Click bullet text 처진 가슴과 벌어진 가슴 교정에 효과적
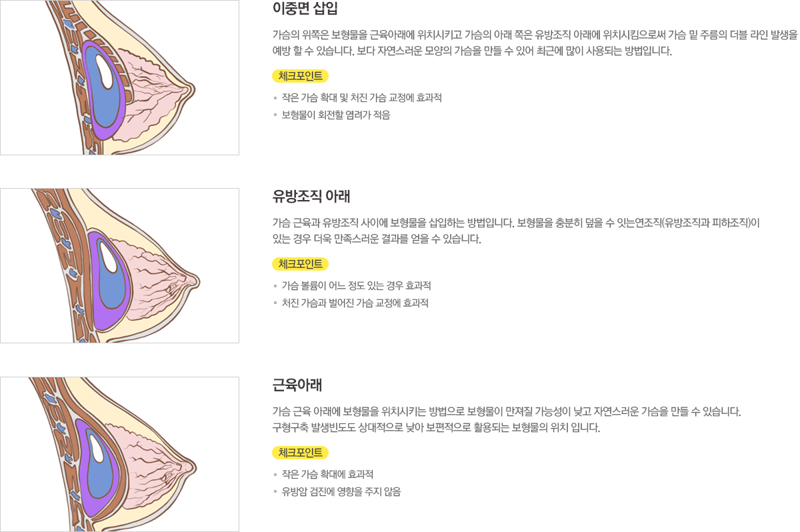 click(x=355, y=303)
